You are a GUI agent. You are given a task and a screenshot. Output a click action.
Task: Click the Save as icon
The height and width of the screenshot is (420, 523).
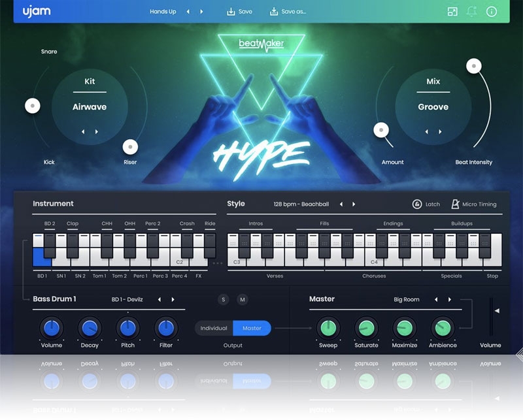coord(273,12)
